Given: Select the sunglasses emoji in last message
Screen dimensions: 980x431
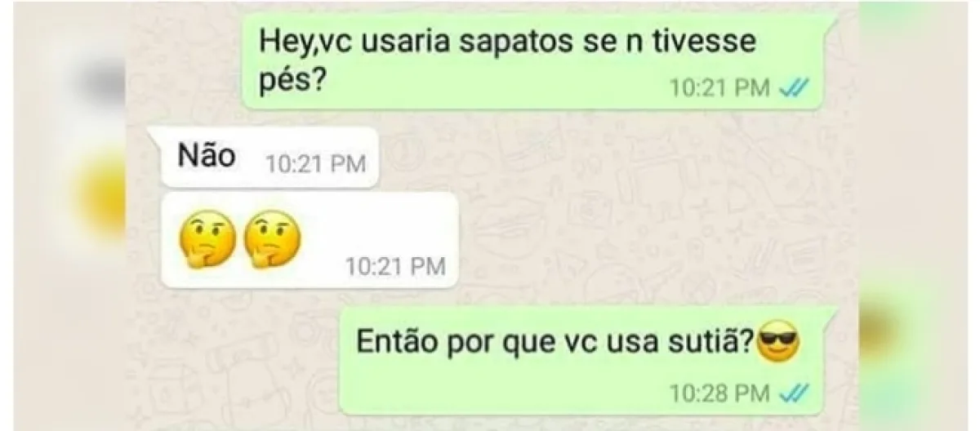Looking at the screenshot, I should (x=778, y=341).
